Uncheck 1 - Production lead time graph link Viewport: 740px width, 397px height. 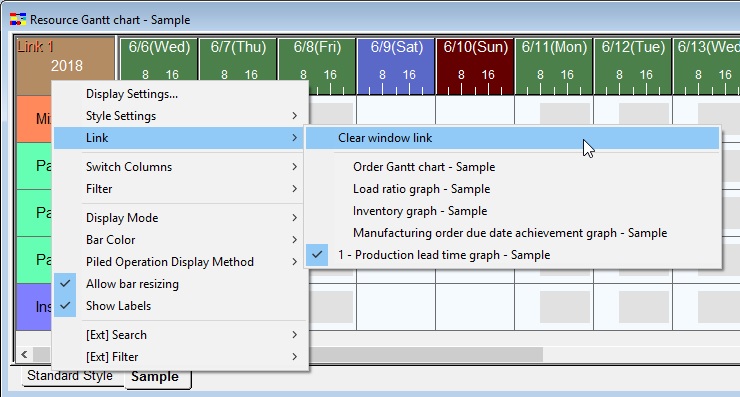coord(513,255)
